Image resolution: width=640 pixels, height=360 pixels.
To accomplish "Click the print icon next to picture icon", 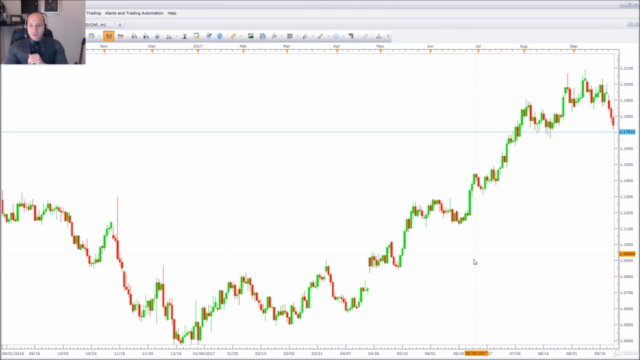I will [x=262, y=36].
